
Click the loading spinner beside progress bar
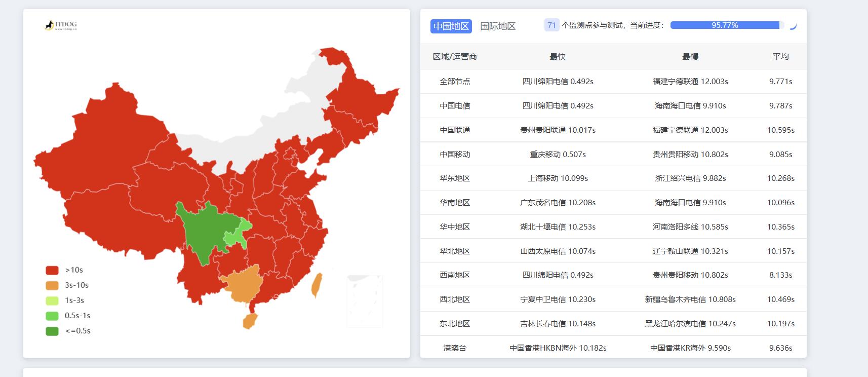point(793,26)
